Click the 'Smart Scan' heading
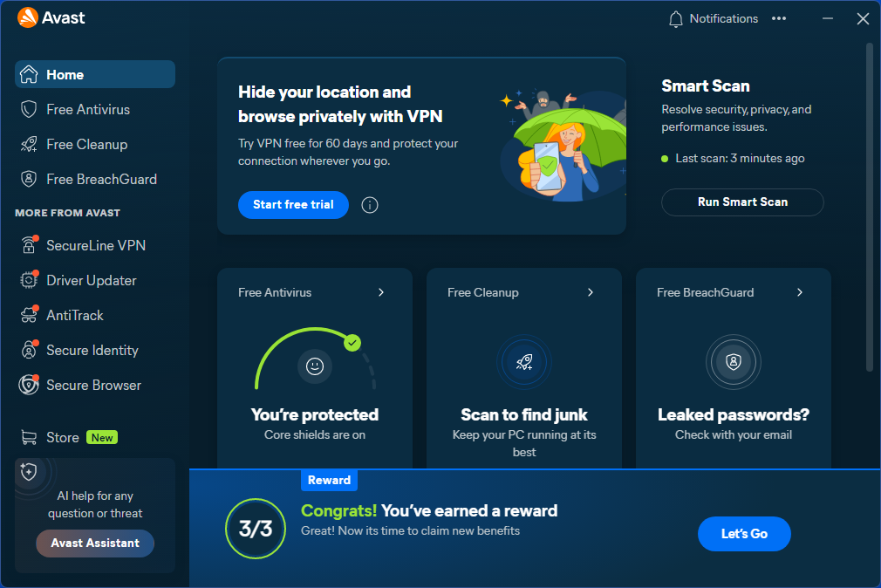The height and width of the screenshot is (588, 881). [706, 86]
